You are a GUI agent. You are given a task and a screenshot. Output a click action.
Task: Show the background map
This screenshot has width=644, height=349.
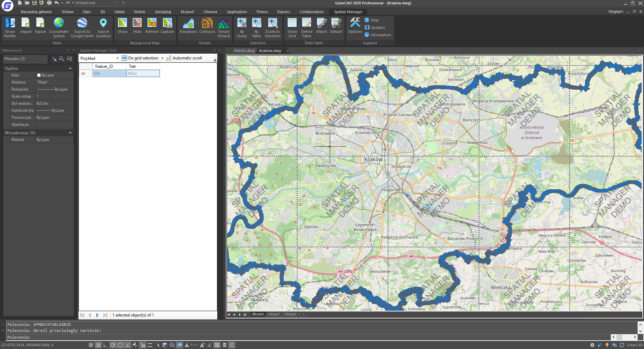click(x=122, y=26)
